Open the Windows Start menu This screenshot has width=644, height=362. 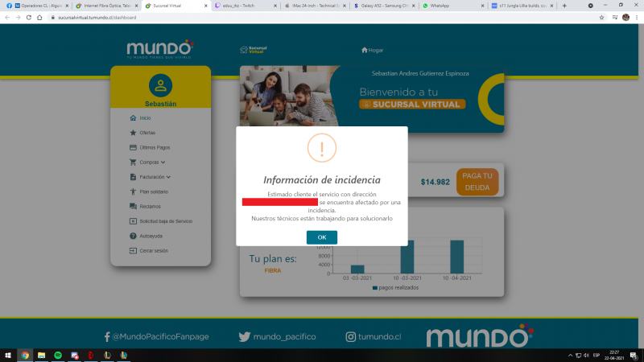tap(8, 356)
